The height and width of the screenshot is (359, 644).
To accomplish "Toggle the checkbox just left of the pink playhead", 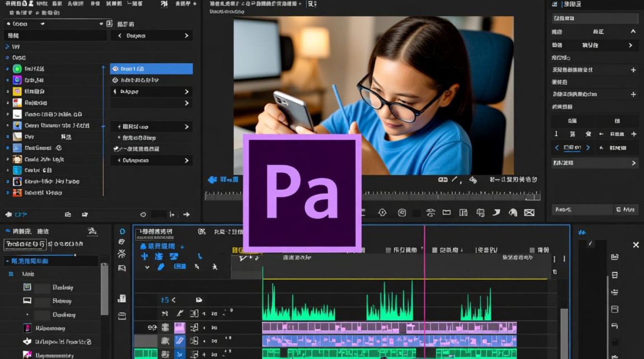I will coord(389,250).
